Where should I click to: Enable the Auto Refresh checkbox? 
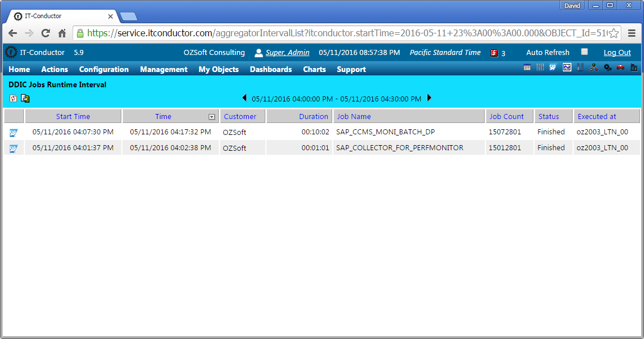[x=584, y=52]
